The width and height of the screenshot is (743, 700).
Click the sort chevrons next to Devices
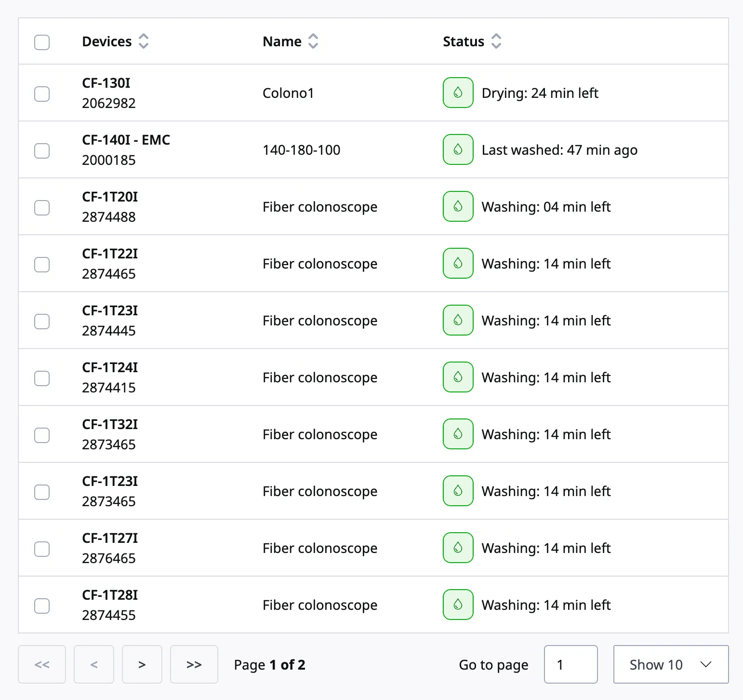144,41
